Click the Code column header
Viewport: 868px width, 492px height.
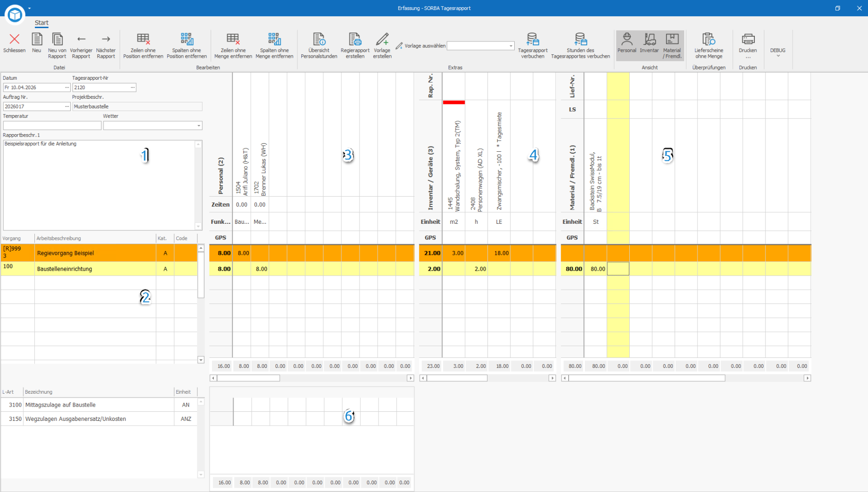(x=186, y=238)
